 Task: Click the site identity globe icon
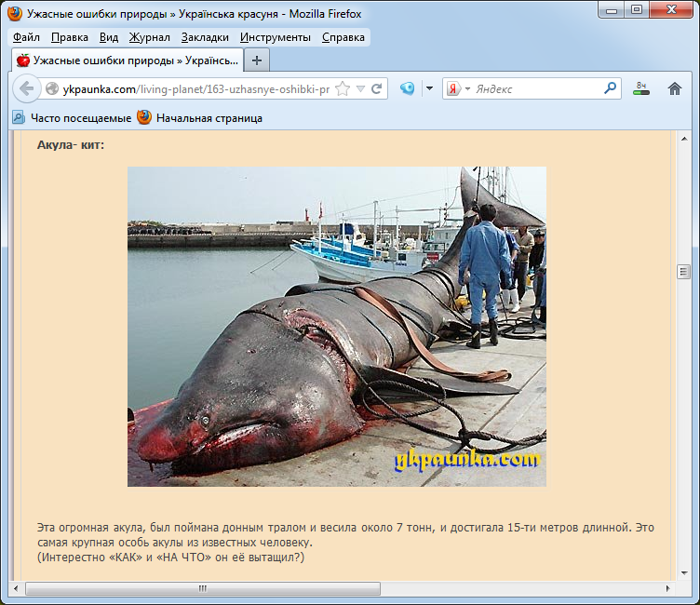pyautogui.click(x=52, y=89)
